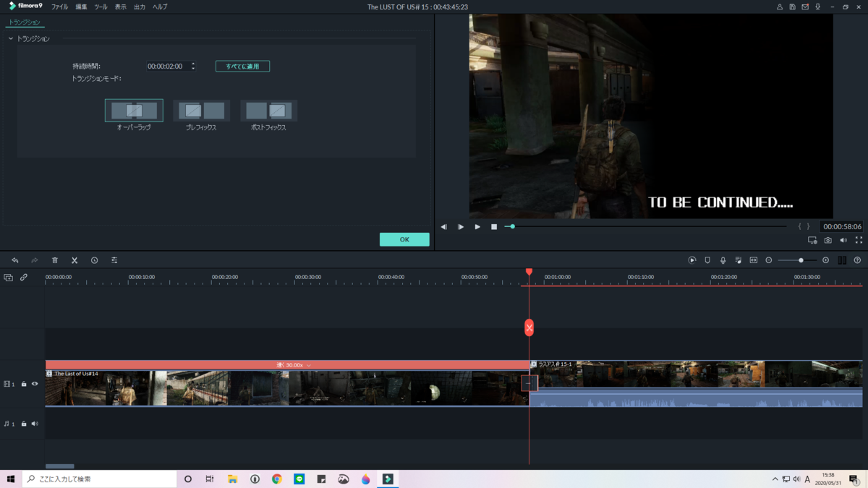Add a marker with the marker icon
The image size is (868, 488).
[707, 260]
